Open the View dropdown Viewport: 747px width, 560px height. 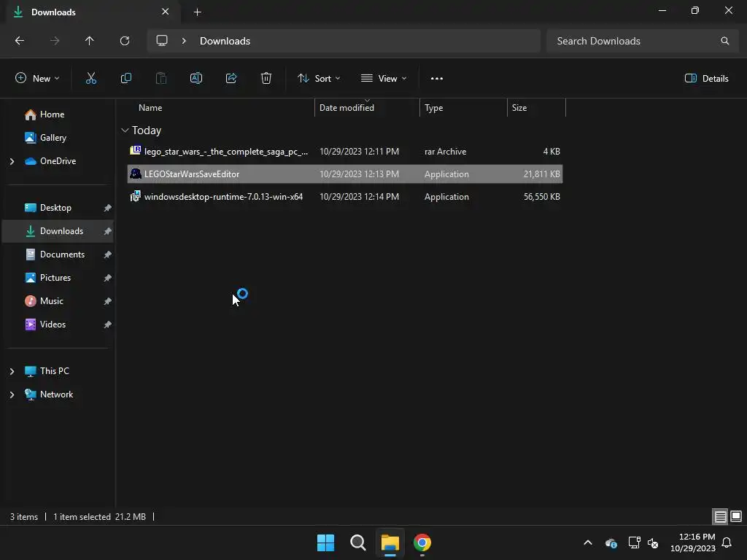point(384,79)
